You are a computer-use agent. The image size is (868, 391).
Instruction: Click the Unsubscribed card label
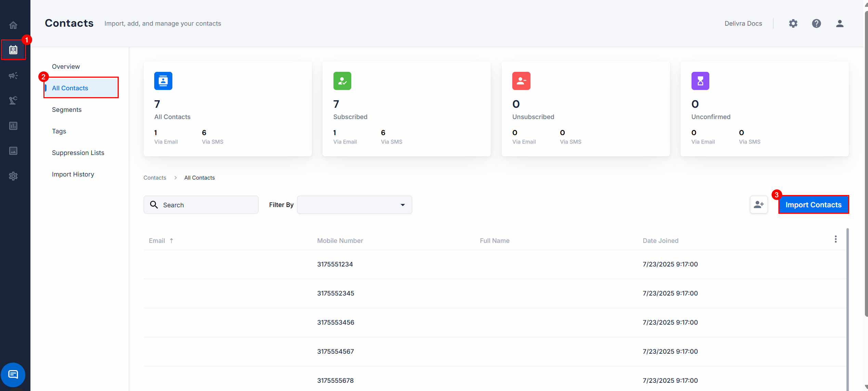pyautogui.click(x=533, y=117)
